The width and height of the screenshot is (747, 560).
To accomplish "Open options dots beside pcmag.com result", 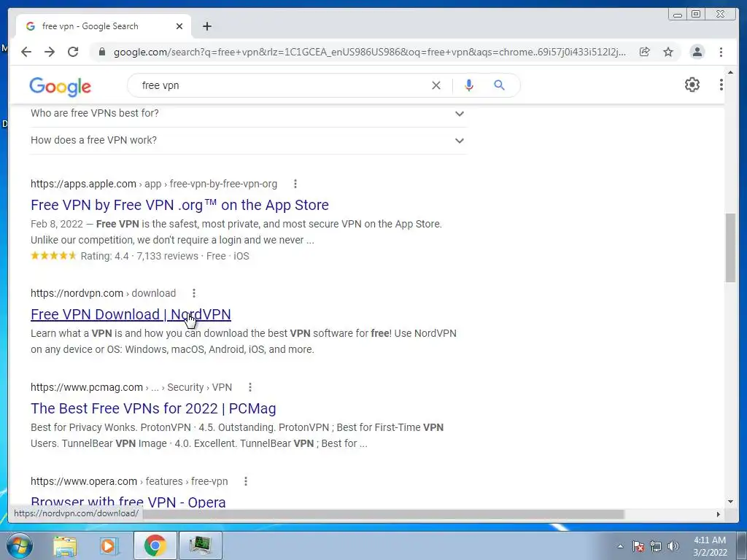I will [250, 387].
